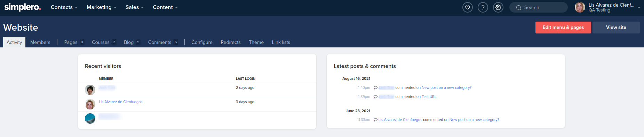Viewport: 644px width, 137px height.
Task: Click the 11:33am timestamp
Action: [364, 120]
